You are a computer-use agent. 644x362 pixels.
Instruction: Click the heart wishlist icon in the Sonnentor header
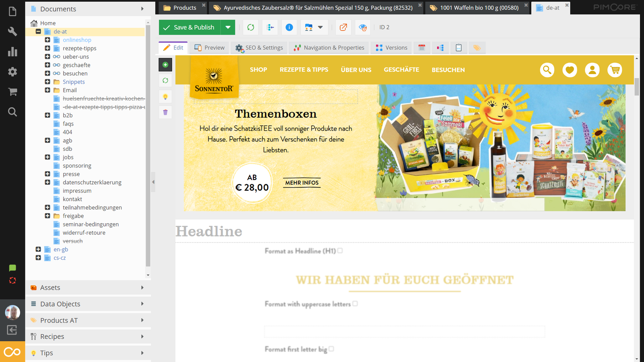coord(570,70)
